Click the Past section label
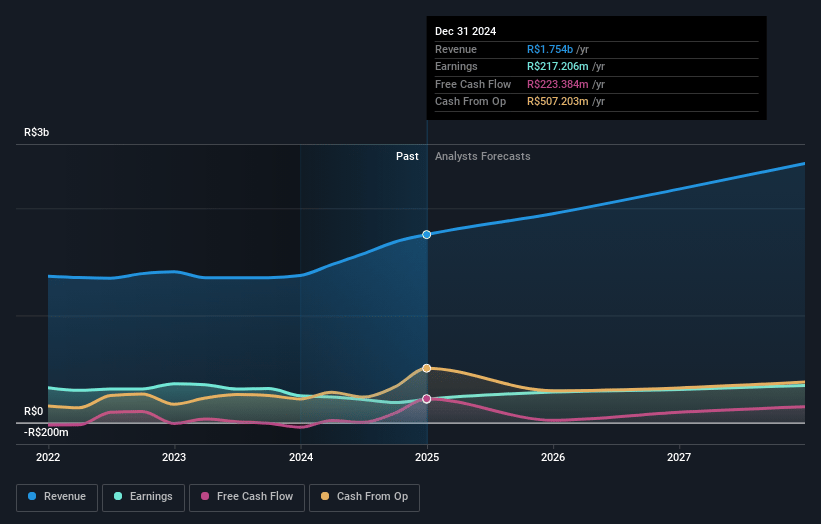Viewport: 821px width, 524px height. [407, 157]
